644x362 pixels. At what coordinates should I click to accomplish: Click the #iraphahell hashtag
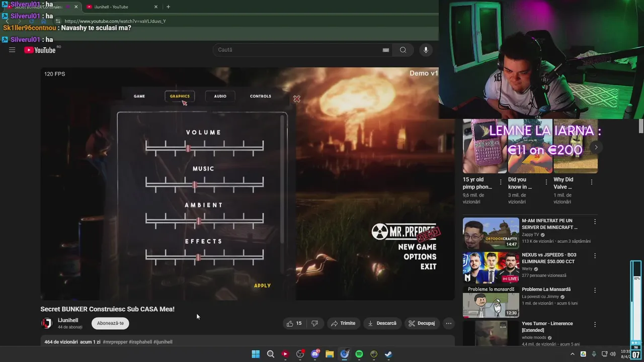tap(140, 342)
